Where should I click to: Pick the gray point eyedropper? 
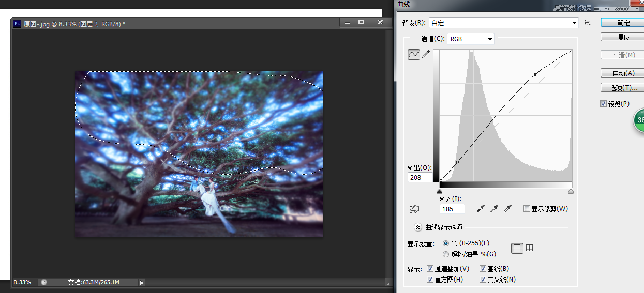pyautogui.click(x=495, y=209)
